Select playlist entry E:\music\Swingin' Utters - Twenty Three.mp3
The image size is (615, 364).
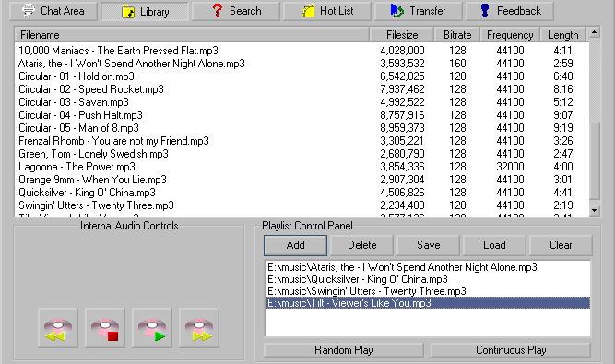[x=428, y=291]
